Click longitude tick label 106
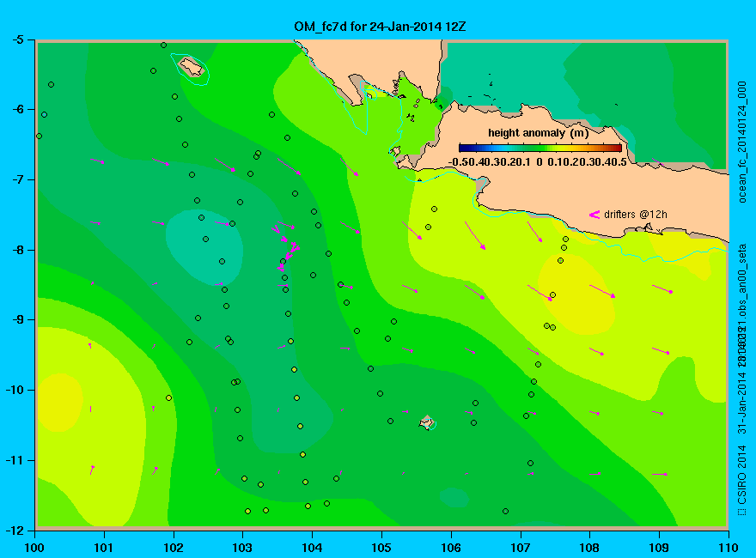The image size is (756, 558). (451, 548)
